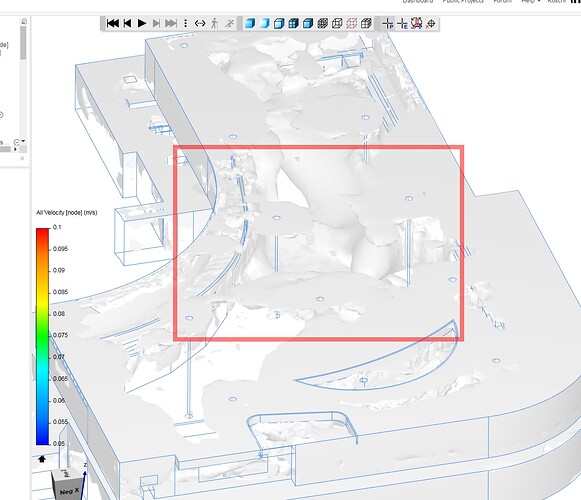This screenshot has height=500, width=581.
Task: Click the 0.055 legend value
Action: point(60,422)
